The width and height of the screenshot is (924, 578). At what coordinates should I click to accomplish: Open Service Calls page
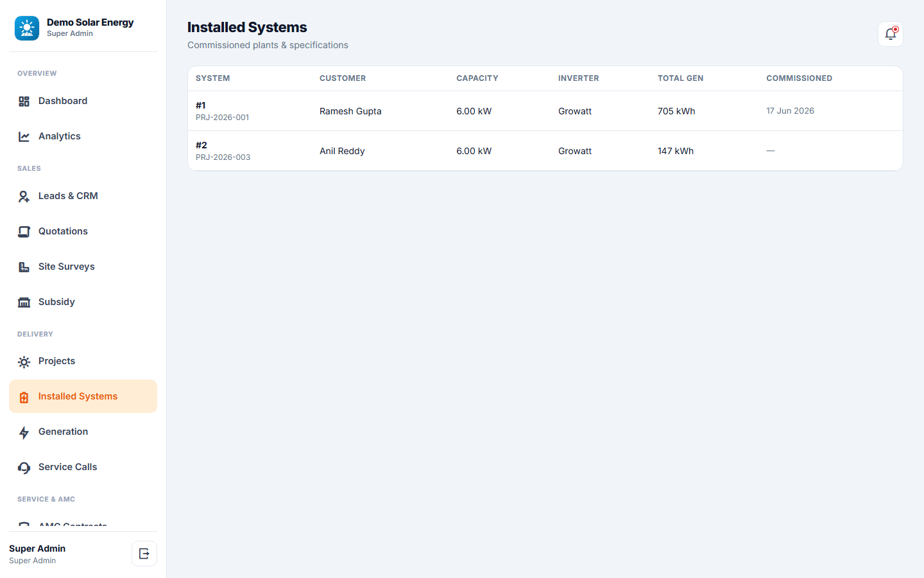coord(83,467)
